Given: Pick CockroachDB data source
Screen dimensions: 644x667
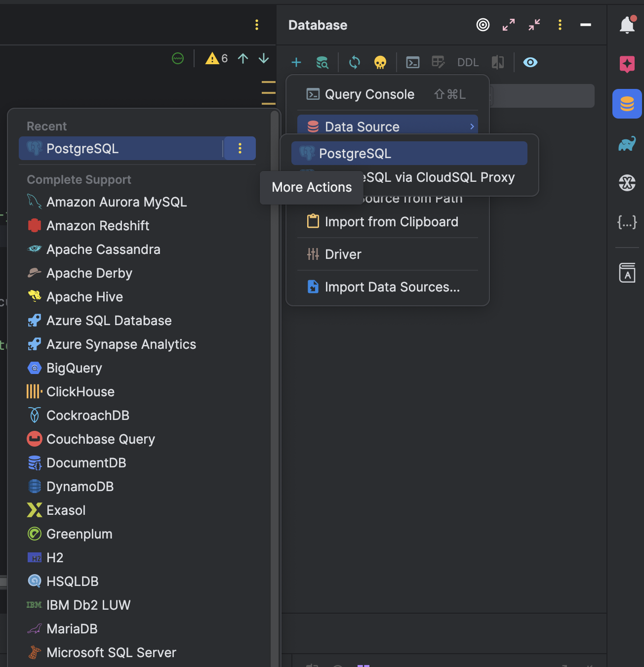Looking at the screenshot, I should [x=137, y=416].
